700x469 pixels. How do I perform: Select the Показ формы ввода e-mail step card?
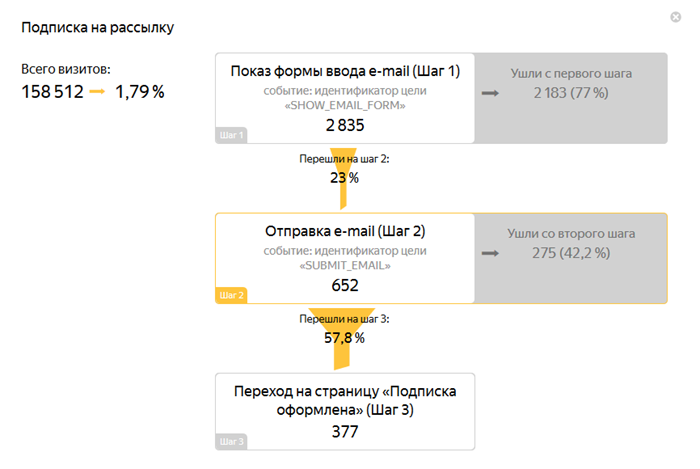click(345, 98)
